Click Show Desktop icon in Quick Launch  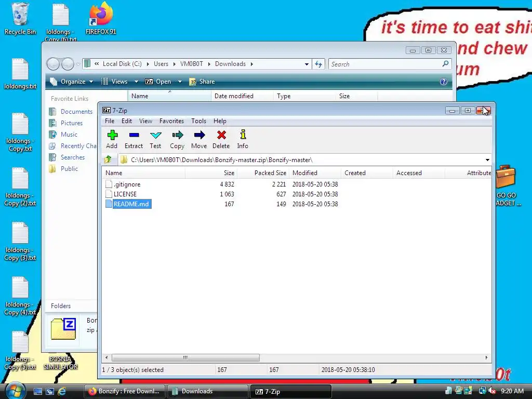[x=37, y=391]
